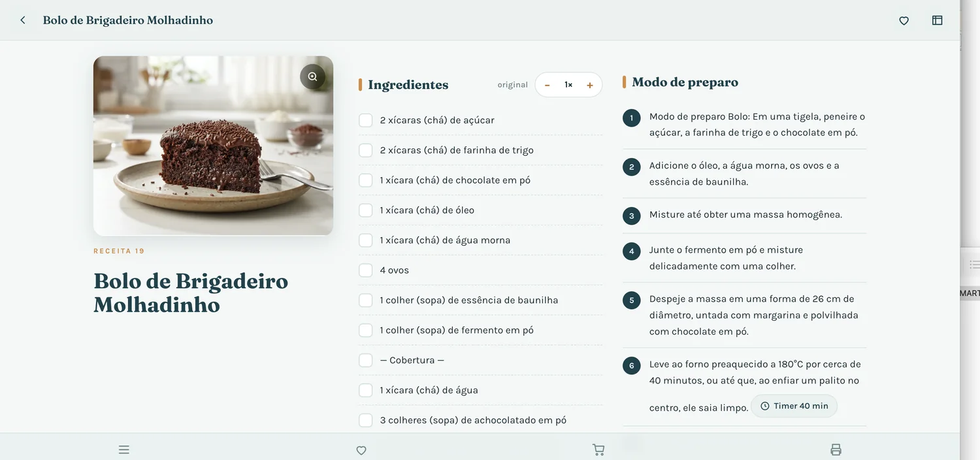Open the shopping cart in bottom bar
The height and width of the screenshot is (460, 980).
click(598, 450)
